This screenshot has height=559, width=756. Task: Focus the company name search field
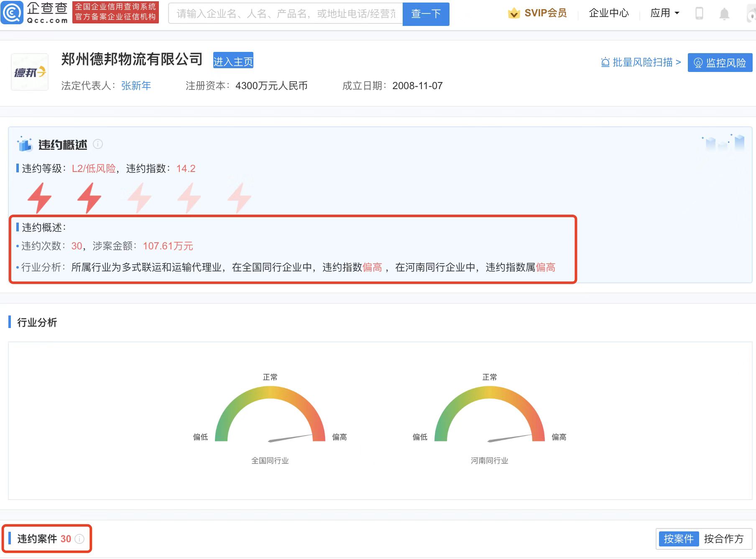point(286,14)
